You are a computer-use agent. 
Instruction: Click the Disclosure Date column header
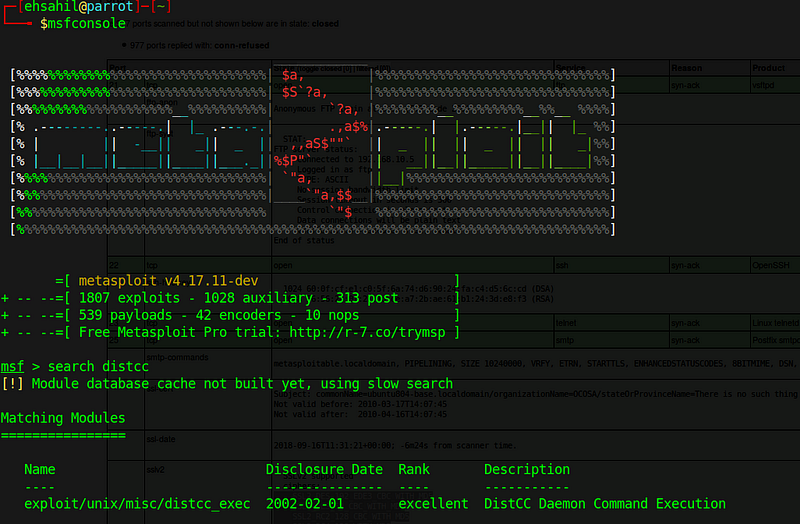(x=324, y=469)
